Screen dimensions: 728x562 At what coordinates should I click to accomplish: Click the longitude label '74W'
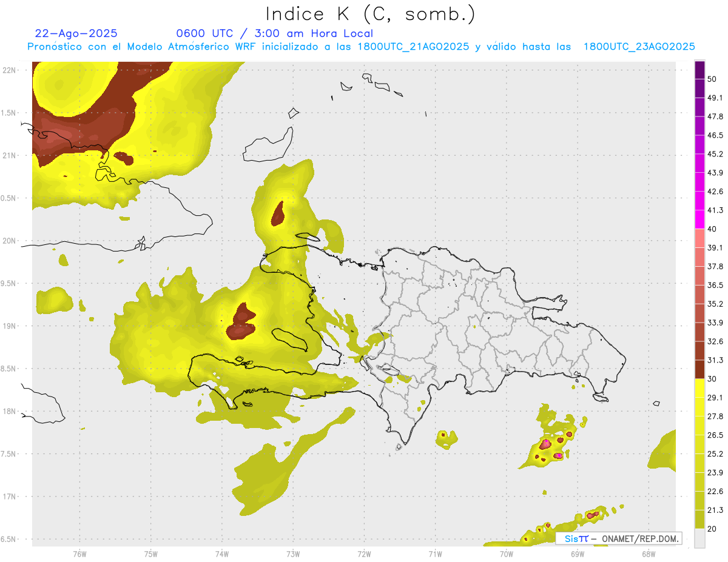[221, 554]
